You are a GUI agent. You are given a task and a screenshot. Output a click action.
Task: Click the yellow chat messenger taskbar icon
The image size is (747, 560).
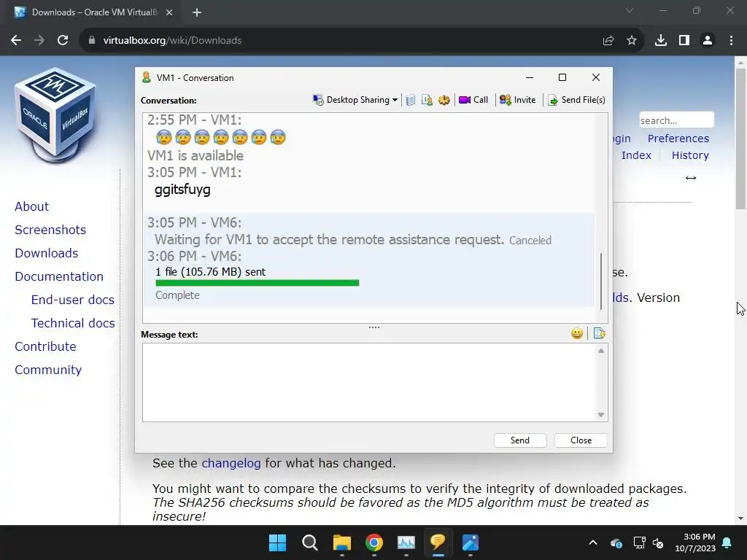click(438, 542)
